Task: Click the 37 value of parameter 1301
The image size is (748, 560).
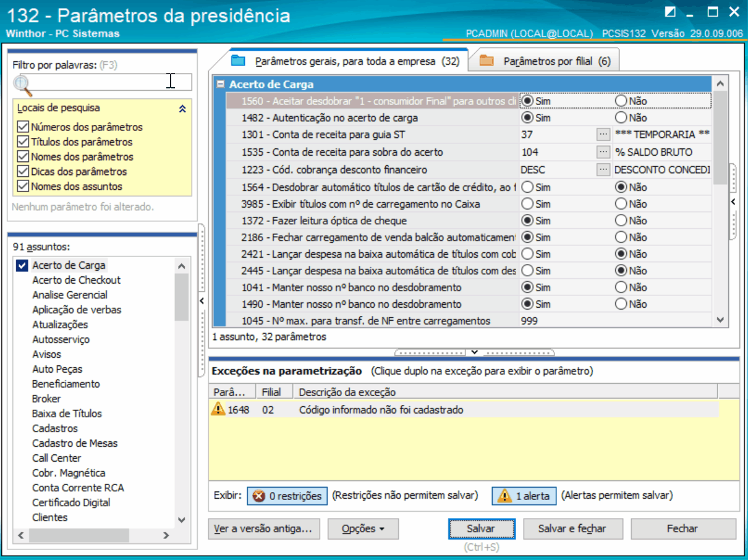Action: point(527,134)
